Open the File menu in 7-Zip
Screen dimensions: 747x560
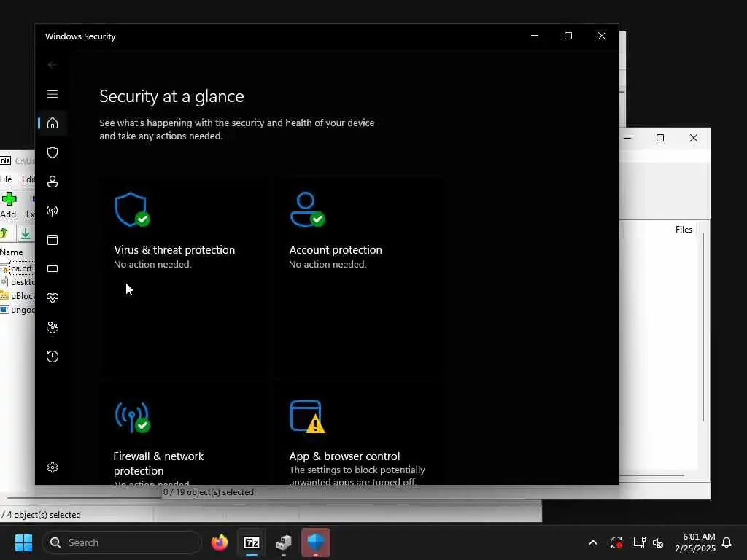6,179
